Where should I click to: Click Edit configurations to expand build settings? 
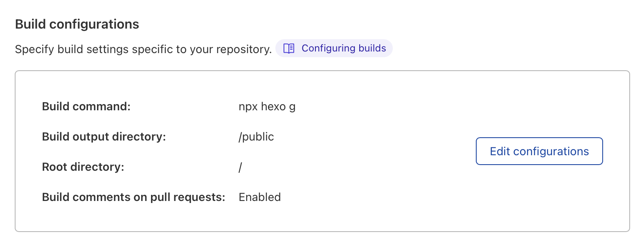pos(539,151)
